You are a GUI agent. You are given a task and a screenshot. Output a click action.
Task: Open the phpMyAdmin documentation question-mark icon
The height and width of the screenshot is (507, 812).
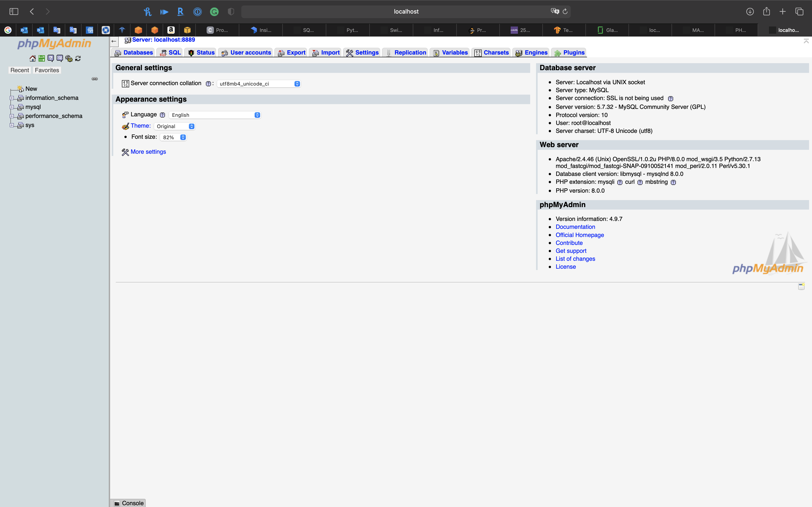coord(51,58)
